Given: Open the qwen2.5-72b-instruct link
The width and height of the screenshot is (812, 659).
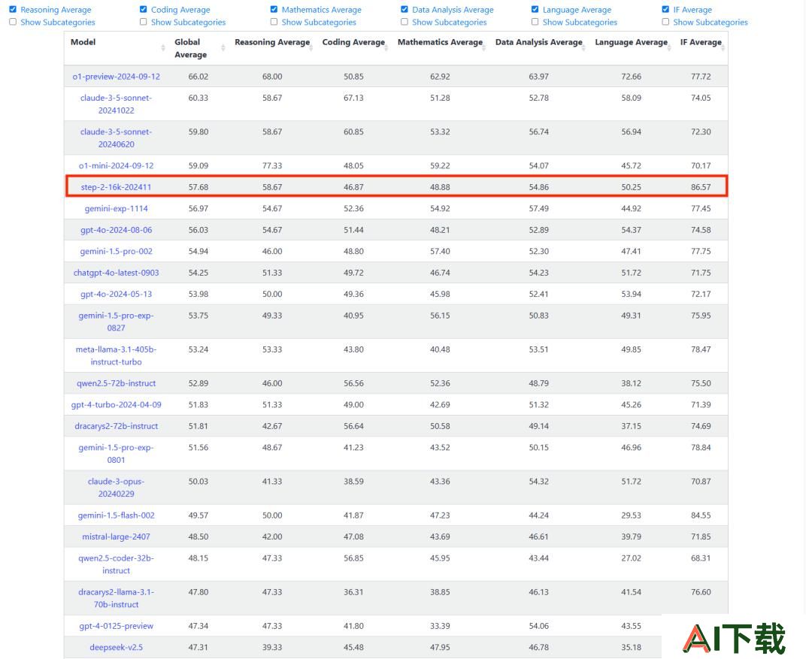Looking at the screenshot, I should [x=116, y=383].
